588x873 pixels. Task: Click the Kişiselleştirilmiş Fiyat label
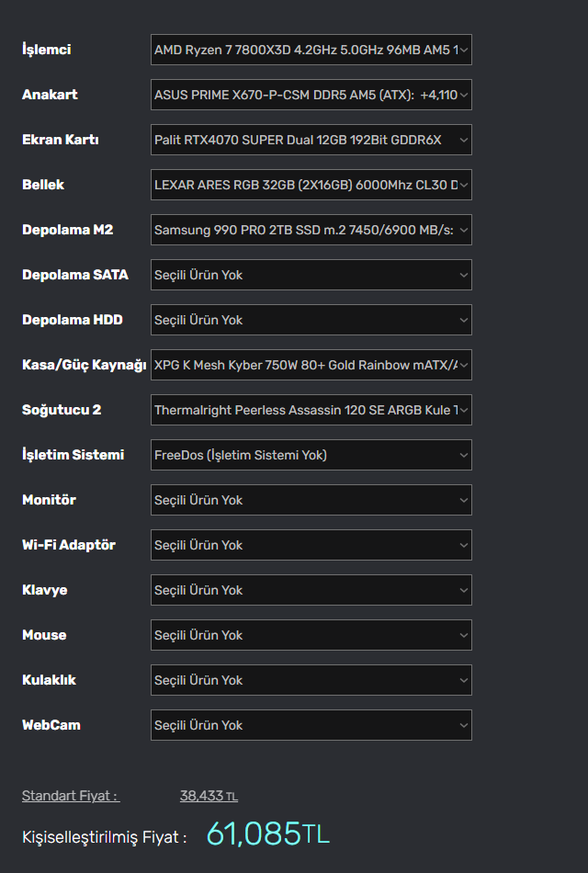click(x=104, y=837)
